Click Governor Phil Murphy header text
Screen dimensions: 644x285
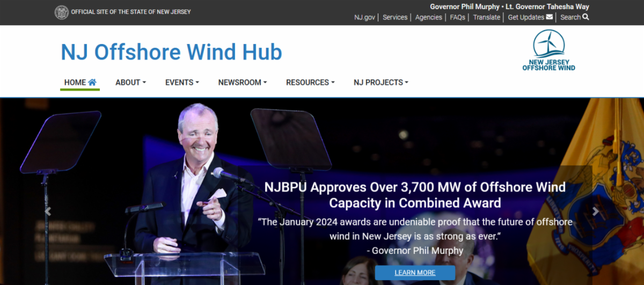point(464,7)
